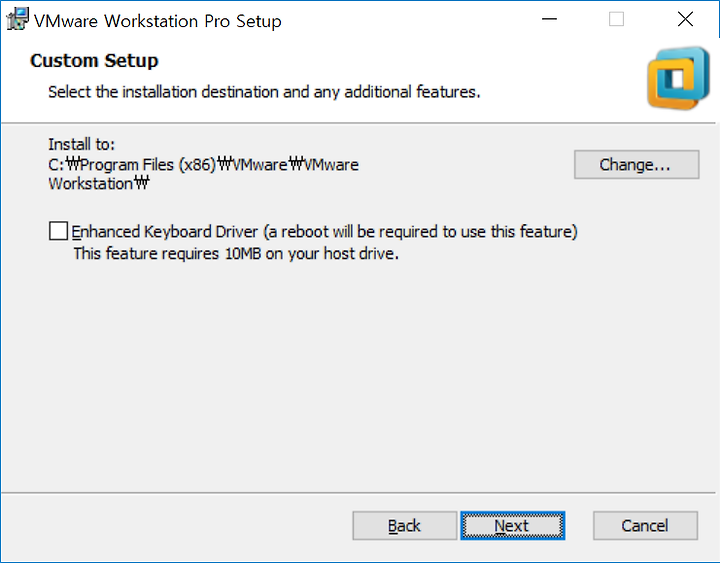The width and height of the screenshot is (720, 563).
Task: Click the empty gray dialog body area
Action: (x=358, y=377)
